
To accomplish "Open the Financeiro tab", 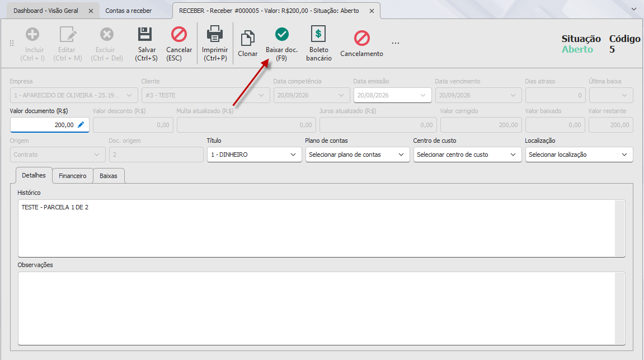I will (x=73, y=175).
